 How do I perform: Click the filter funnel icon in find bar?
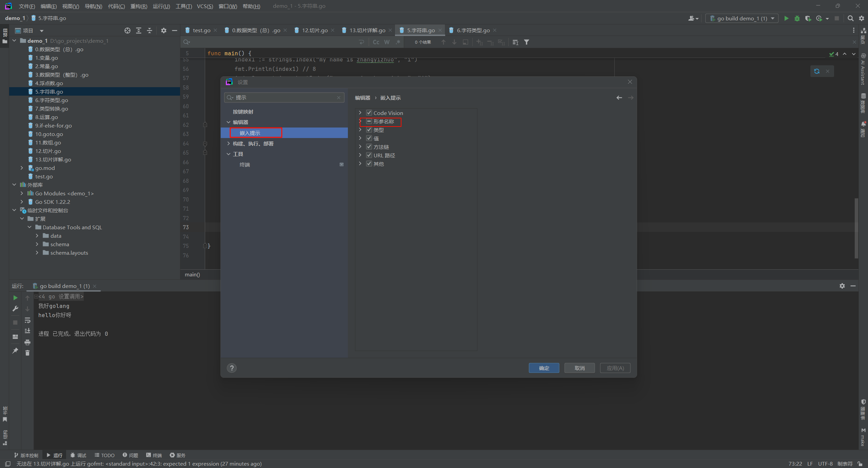click(x=527, y=42)
